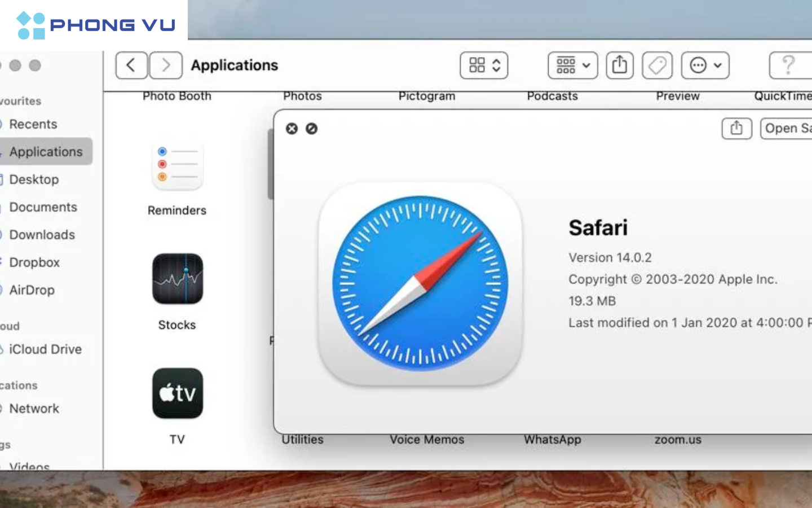This screenshot has height=508, width=812.
Task: Go back using the Finder back arrow
Action: pyautogui.click(x=131, y=65)
